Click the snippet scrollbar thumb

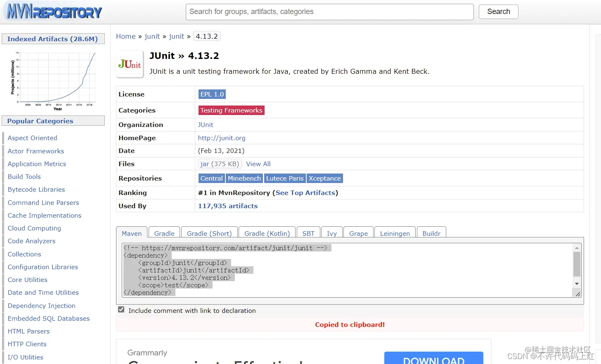point(577,264)
